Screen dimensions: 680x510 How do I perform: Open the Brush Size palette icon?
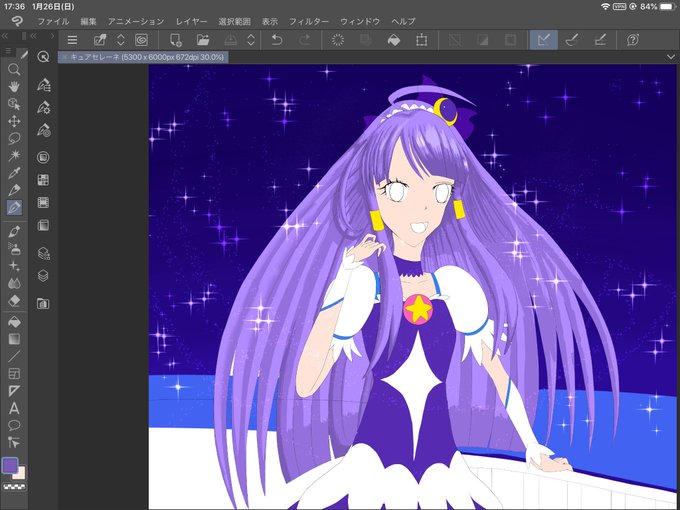coord(43,130)
